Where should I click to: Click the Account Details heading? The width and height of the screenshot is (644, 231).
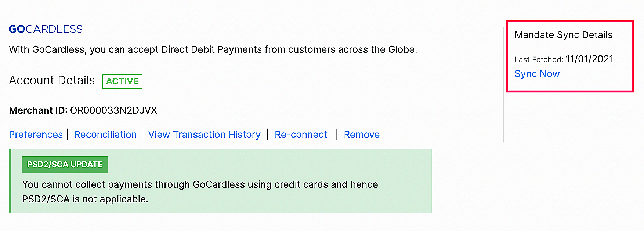52,80
